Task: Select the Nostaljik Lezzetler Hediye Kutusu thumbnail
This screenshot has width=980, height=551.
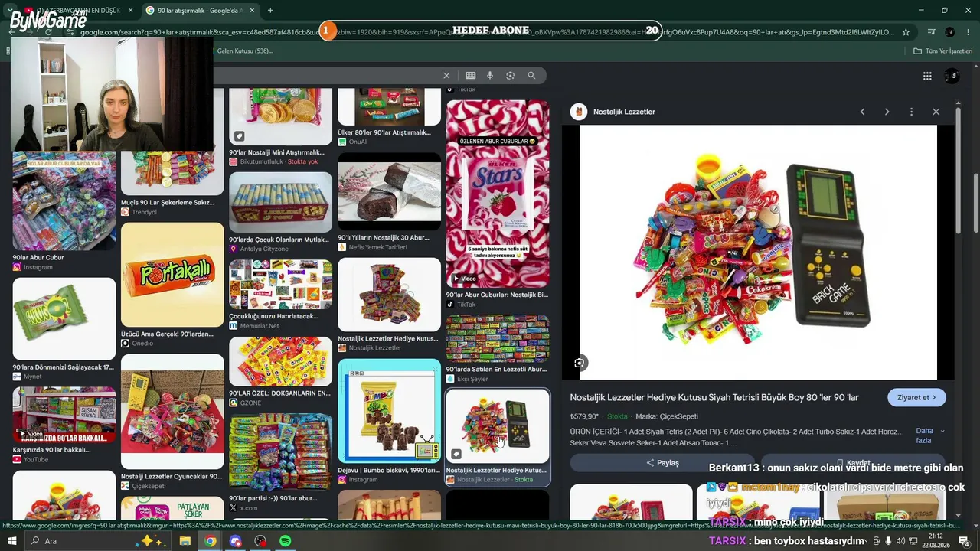Action: (498, 426)
